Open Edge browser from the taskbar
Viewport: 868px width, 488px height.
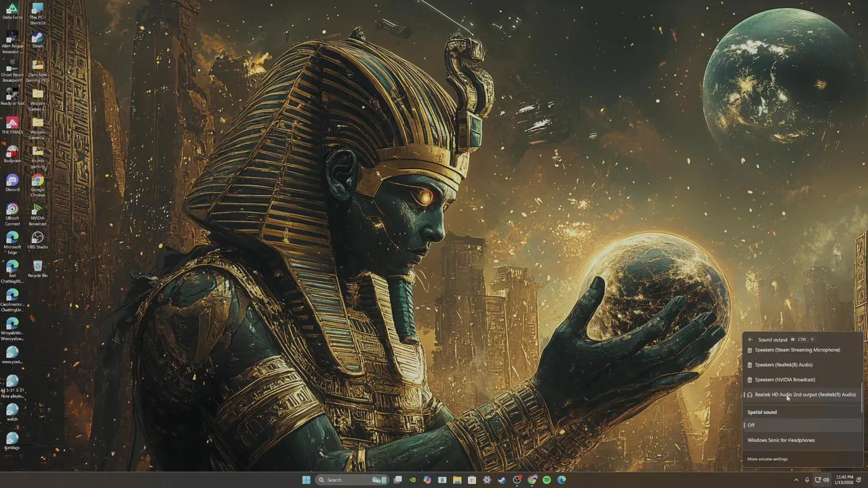(x=561, y=480)
